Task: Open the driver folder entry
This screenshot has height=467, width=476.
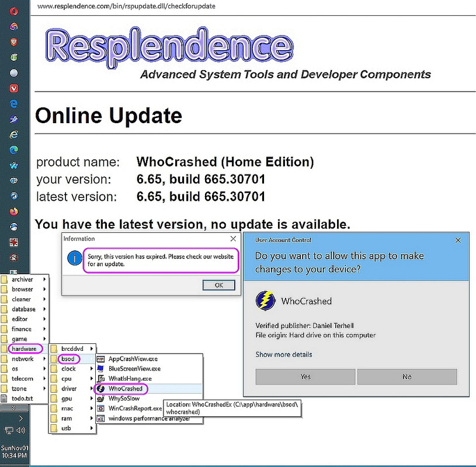Action: [72, 389]
